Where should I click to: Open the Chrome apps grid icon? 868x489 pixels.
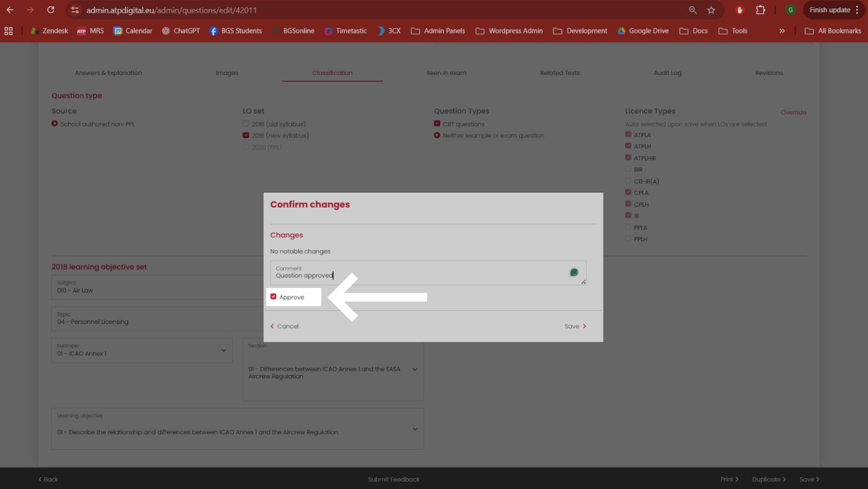(8, 31)
